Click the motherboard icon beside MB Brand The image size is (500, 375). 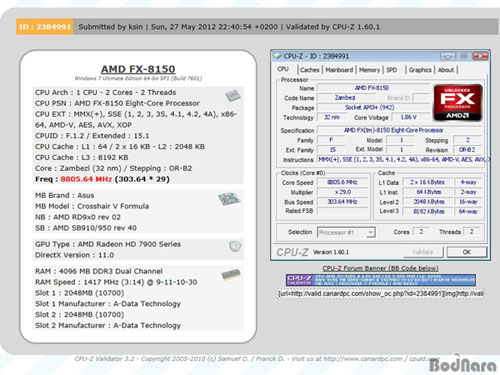(x=229, y=199)
